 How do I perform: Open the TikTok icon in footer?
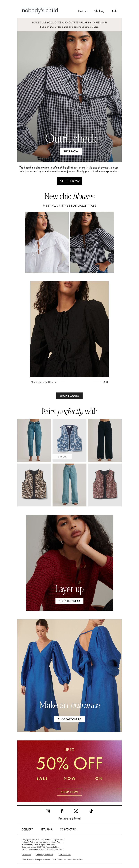(91, 811)
